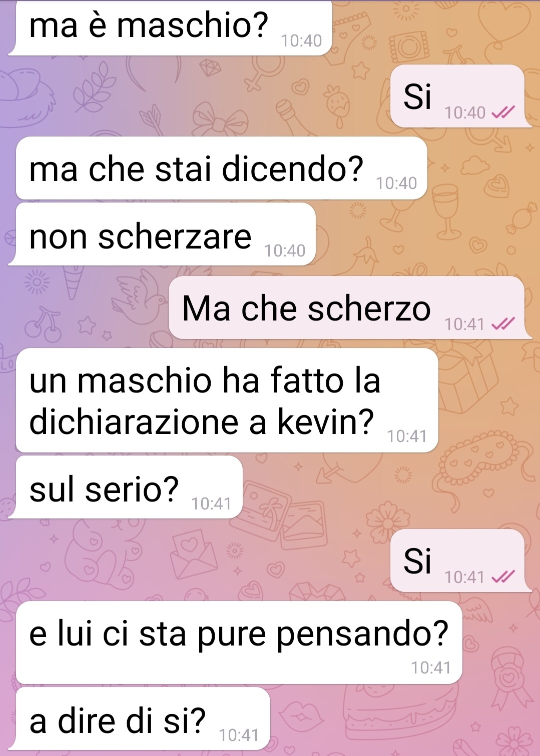Tap 10:41 timestamp beside 'a kevin?'

click(407, 436)
